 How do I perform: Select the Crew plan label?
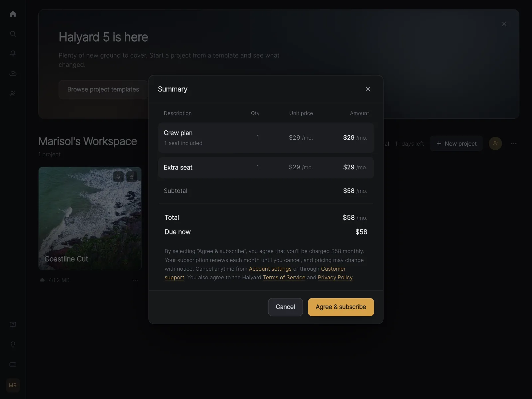pos(178,133)
